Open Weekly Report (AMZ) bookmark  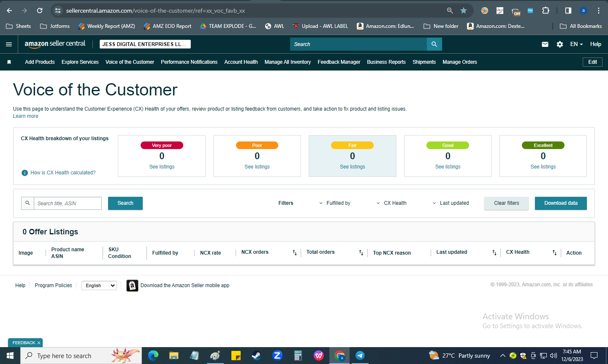pyautogui.click(x=106, y=26)
